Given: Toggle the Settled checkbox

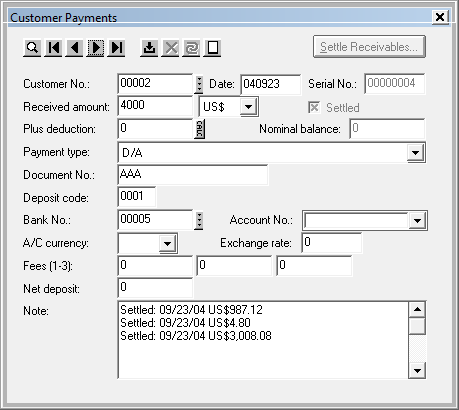Looking at the screenshot, I should point(314,108).
